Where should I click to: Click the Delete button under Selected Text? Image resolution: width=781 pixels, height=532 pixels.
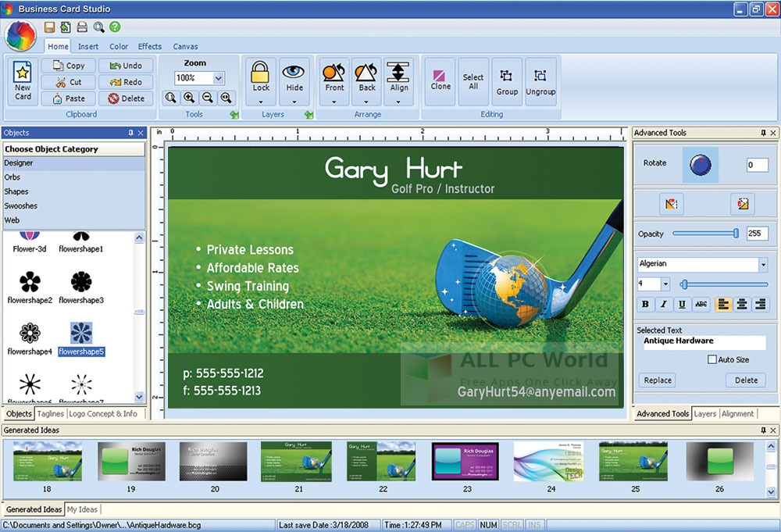(746, 380)
